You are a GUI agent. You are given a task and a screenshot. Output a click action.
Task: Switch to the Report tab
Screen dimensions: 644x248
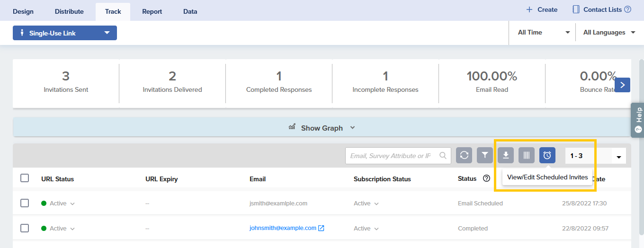click(x=152, y=11)
